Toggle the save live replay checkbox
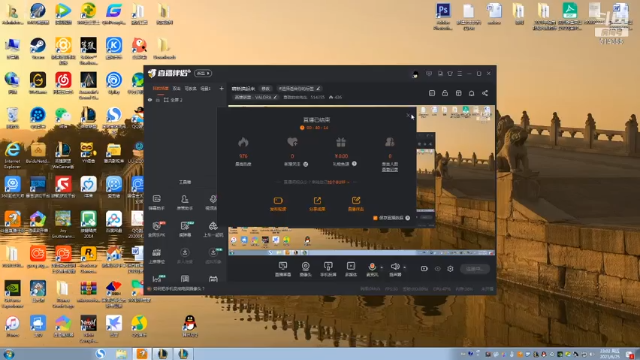Viewport: 640px width, 360px height. 375,218
